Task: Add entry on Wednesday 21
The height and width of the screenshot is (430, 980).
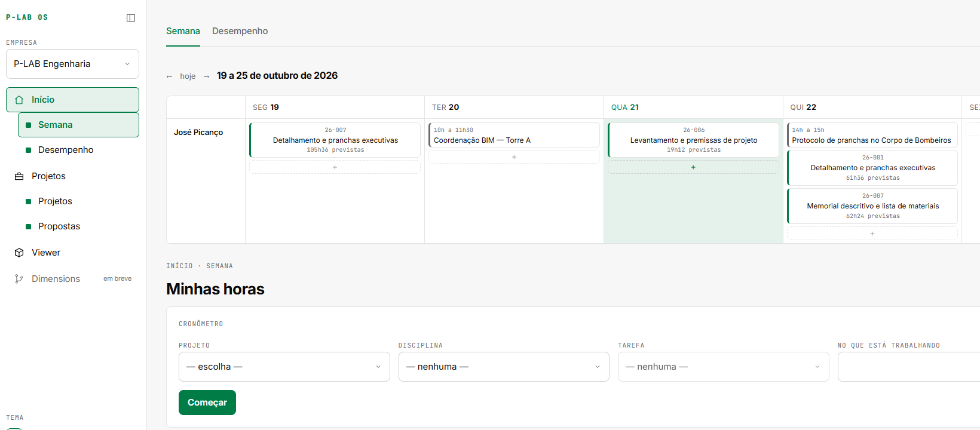Action: point(693,167)
